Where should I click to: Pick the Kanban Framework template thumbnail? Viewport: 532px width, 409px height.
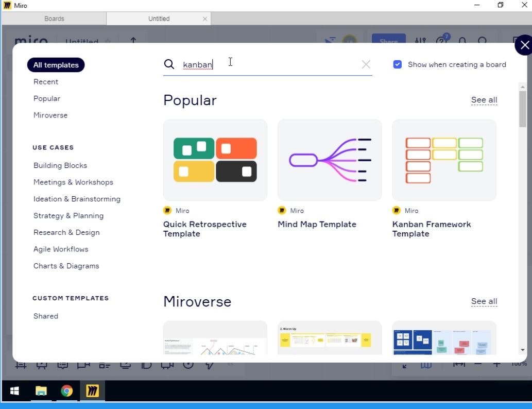(x=444, y=160)
